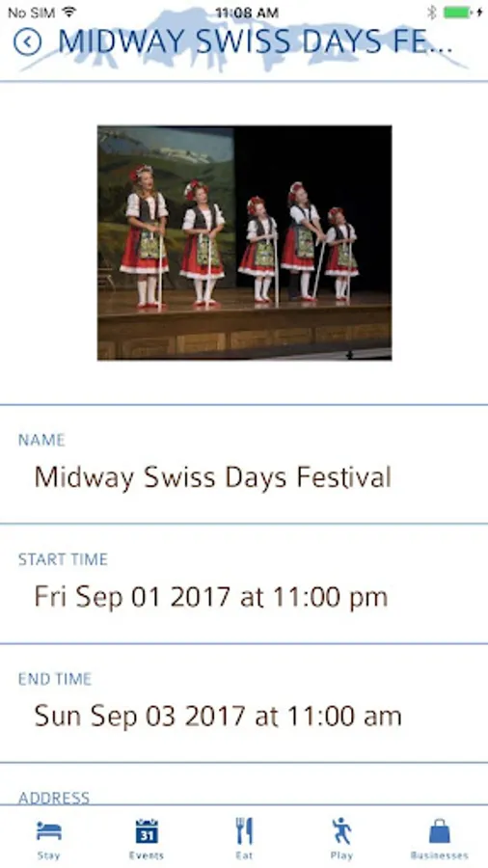Tap the ADDRESS section label

click(x=54, y=798)
